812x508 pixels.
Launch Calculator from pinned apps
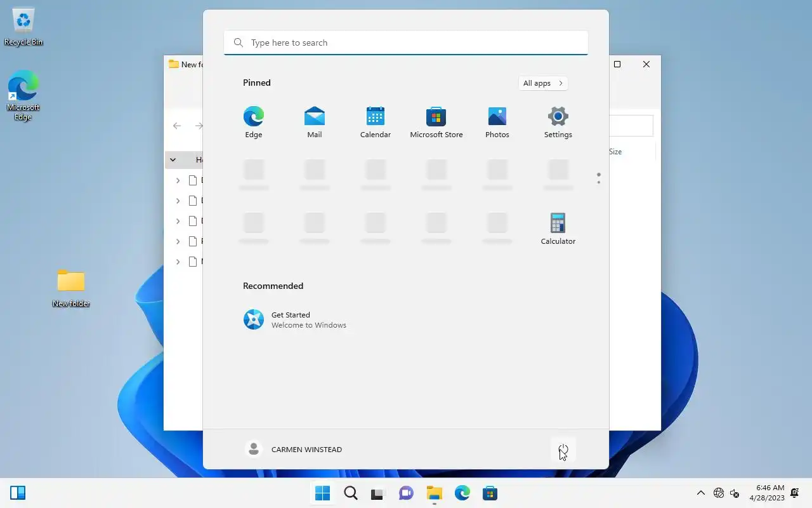pyautogui.click(x=558, y=229)
